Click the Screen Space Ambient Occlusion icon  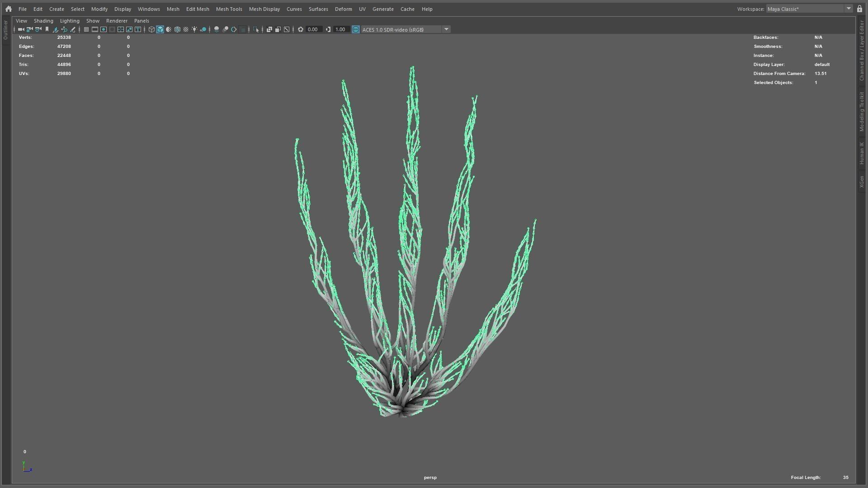click(217, 29)
